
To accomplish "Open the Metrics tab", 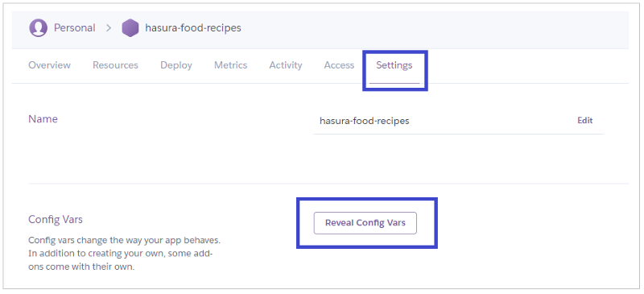I will (x=231, y=65).
